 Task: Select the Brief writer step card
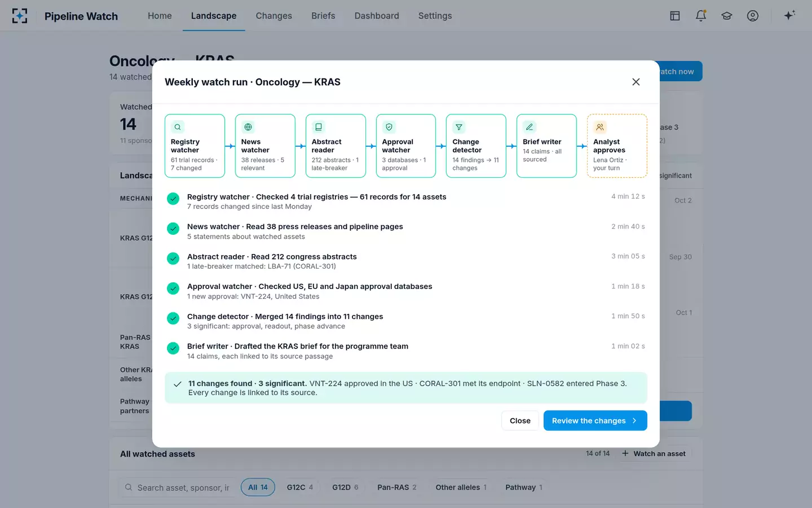pyautogui.click(x=546, y=146)
